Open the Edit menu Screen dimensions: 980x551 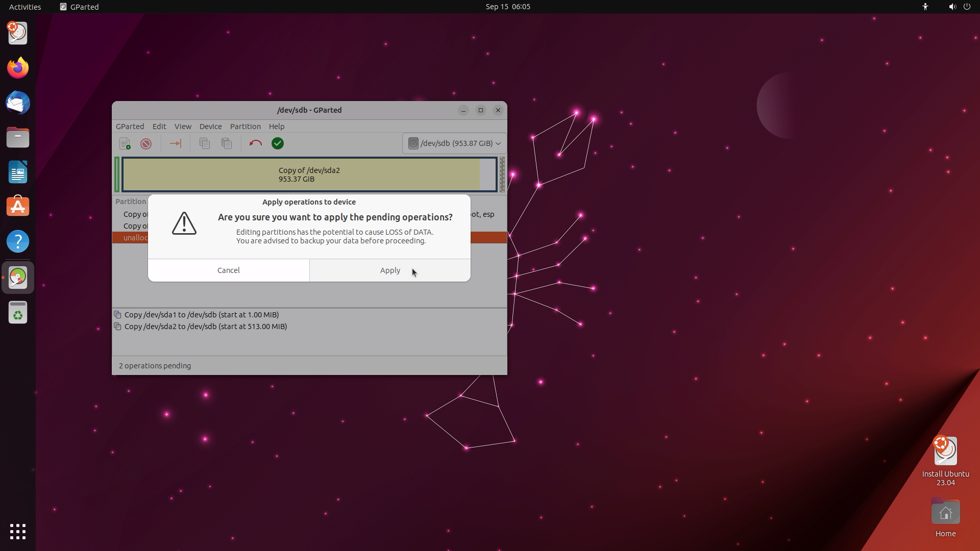(x=159, y=127)
